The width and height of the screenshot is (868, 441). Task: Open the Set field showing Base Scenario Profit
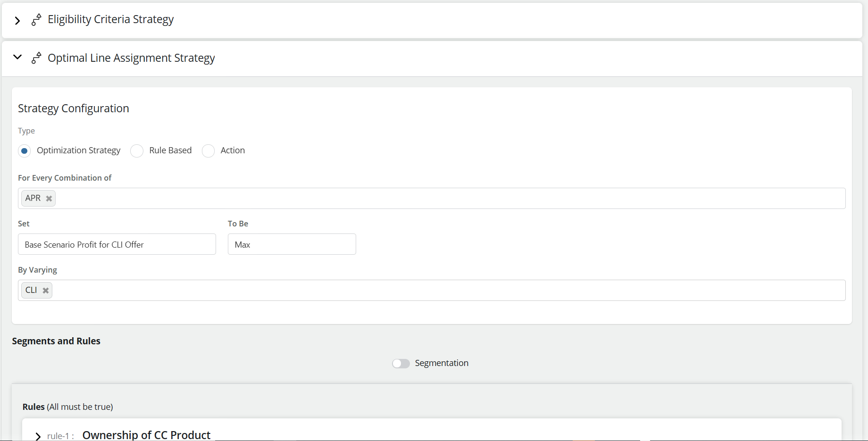click(x=117, y=244)
